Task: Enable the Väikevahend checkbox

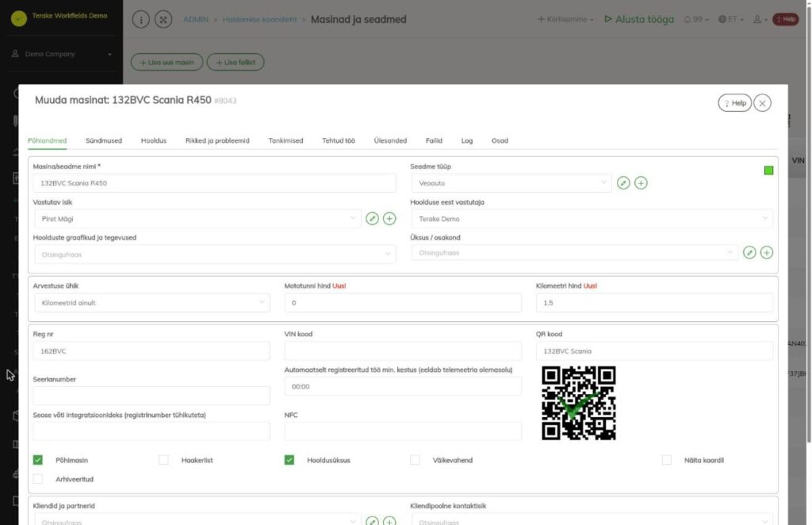Action: point(416,460)
